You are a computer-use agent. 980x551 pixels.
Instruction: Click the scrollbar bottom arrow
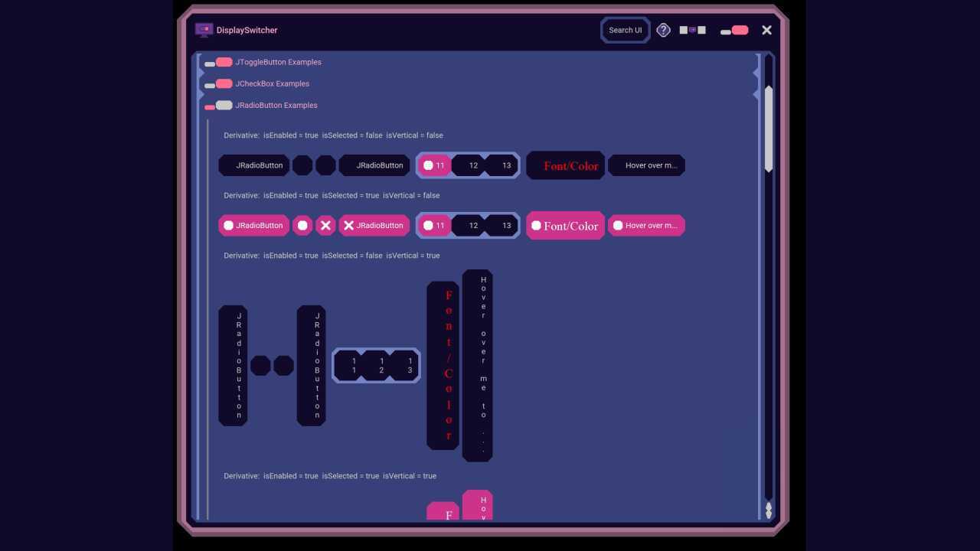769,514
